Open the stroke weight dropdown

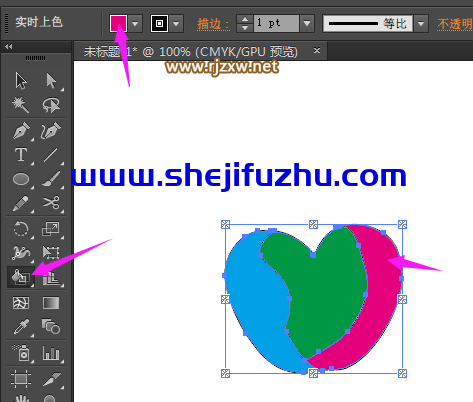[307, 24]
